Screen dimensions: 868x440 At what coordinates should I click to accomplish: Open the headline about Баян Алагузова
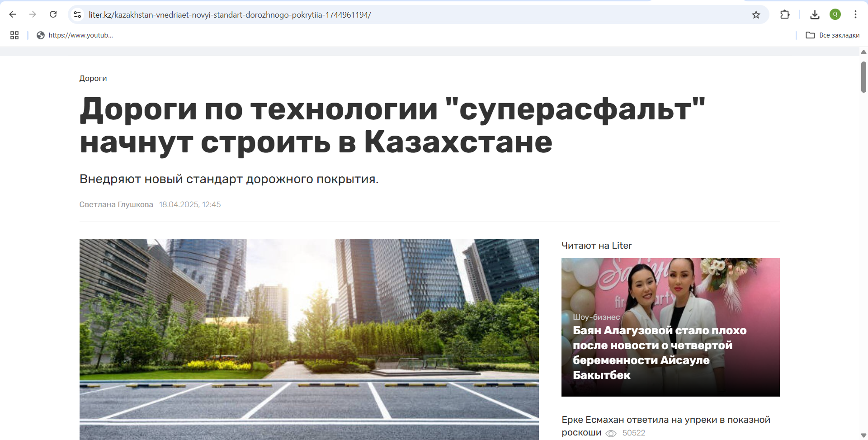pos(660,353)
